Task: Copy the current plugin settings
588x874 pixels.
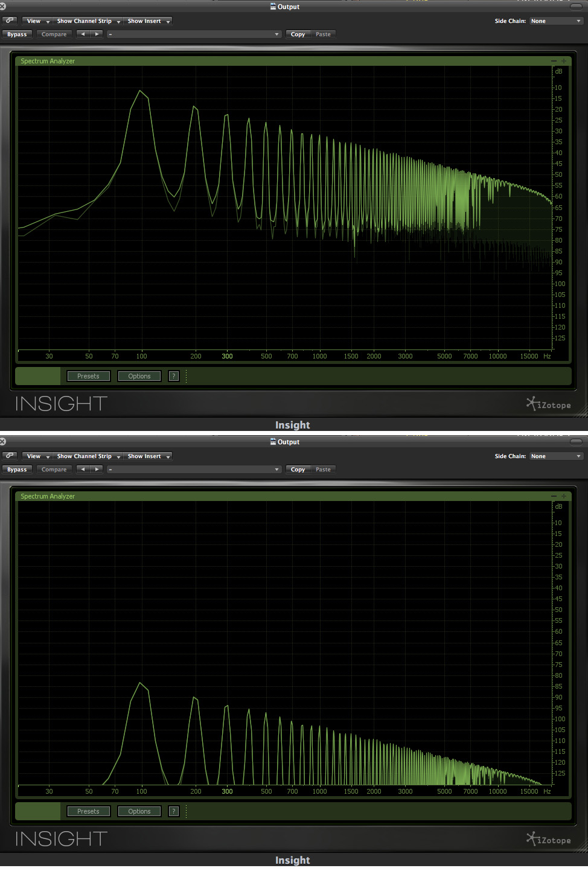Action: [298, 34]
